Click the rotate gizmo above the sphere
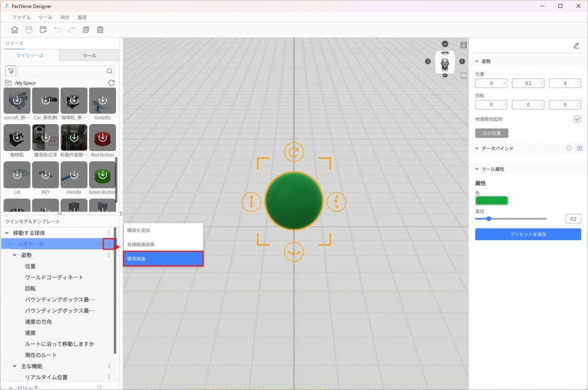The height and width of the screenshot is (390, 588). tap(293, 152)
